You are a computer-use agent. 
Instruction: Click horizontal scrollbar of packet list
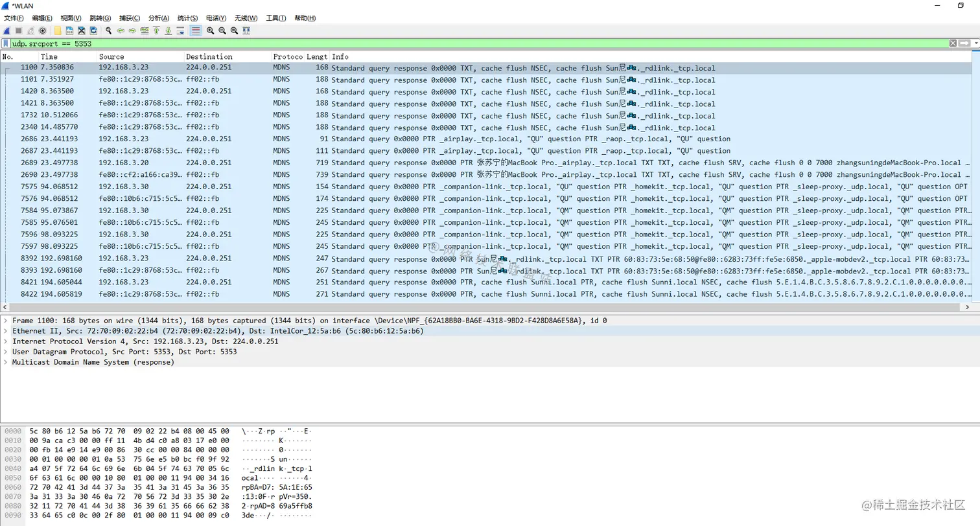(x=486, y=307)
